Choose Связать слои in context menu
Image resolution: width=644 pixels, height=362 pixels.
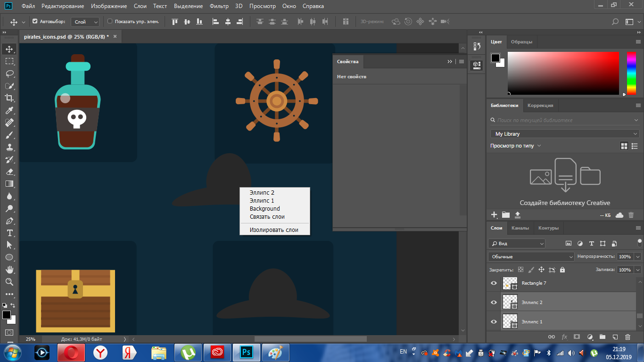tap(267, 217)
